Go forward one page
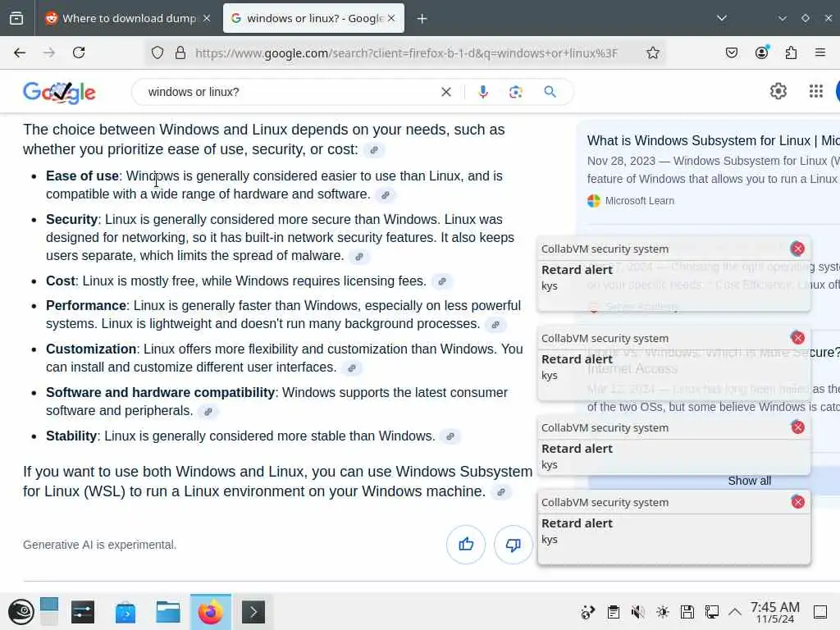Viewport: 840px width, 630px height. 49,52
